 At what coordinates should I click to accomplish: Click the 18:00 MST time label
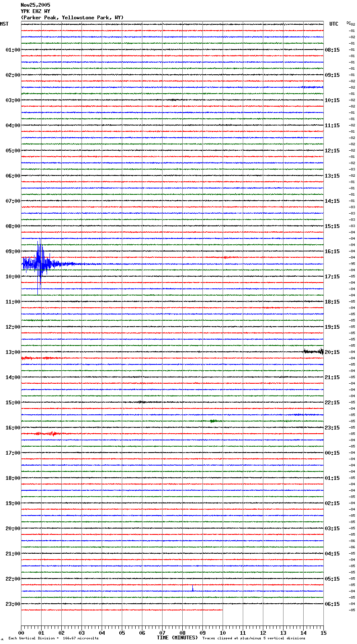[x=13, y=478]
